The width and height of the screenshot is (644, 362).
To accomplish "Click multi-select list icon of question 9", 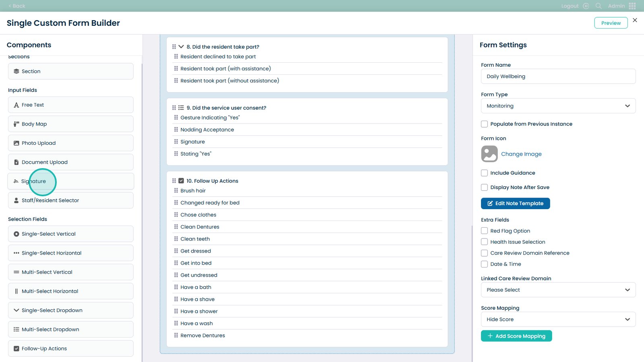I will tap(181, 108).
